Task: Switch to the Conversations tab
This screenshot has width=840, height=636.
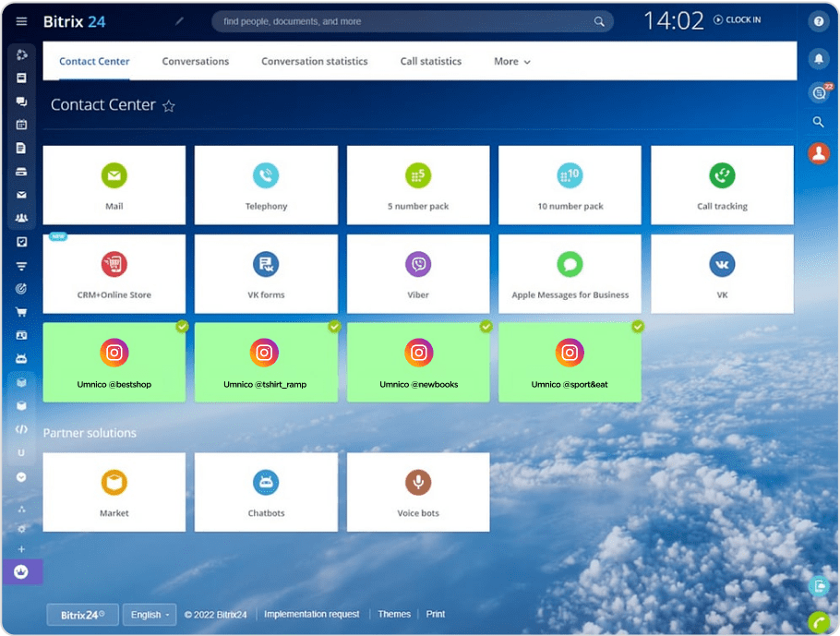Action: [195, 62]
